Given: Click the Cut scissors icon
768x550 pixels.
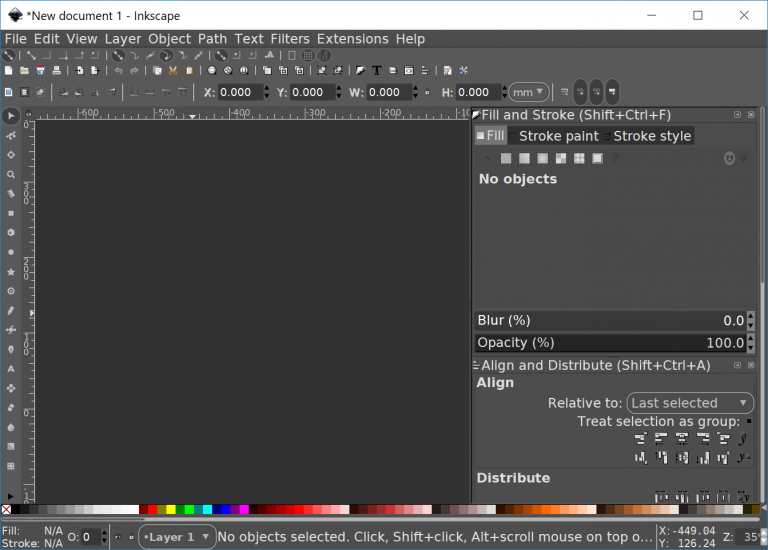Looking at the screenshot, I should point(173,71).
